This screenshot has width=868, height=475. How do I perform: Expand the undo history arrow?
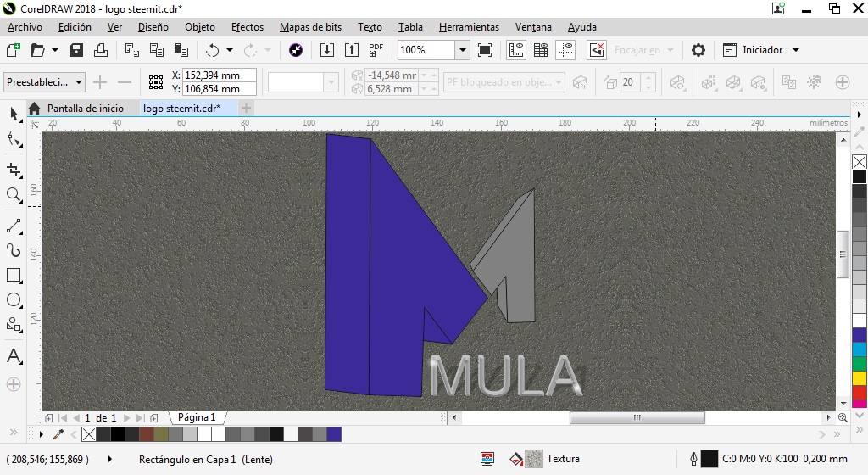(x=230, y=50)
